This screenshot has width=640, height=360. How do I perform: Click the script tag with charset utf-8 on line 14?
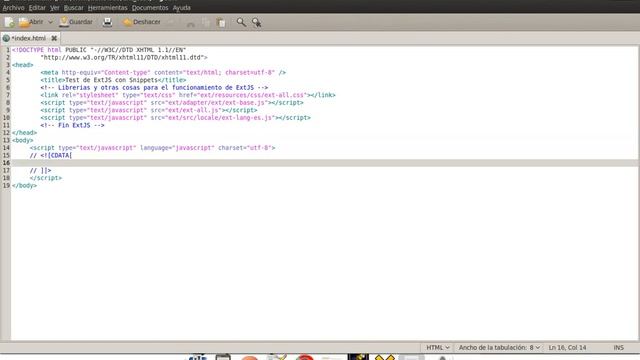pyautogui.click(x=153, y=148)
